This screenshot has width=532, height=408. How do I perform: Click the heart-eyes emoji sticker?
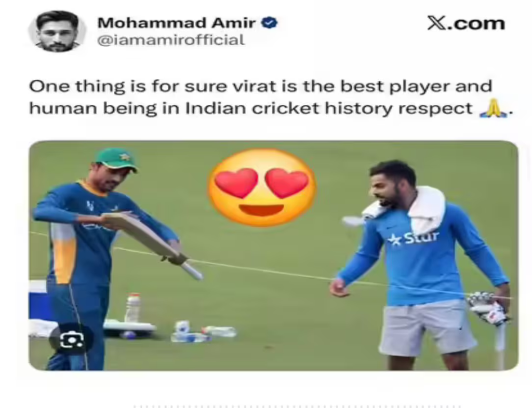pyautogui.click(x=262, y=187)
